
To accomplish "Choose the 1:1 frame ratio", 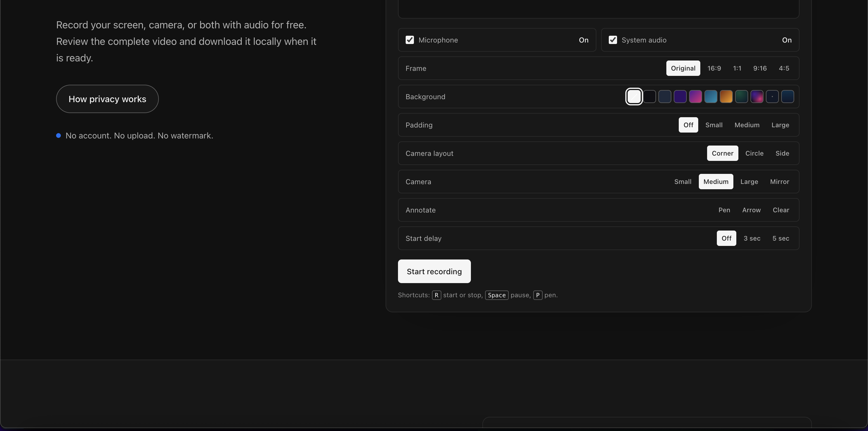I will pos(737,68).
